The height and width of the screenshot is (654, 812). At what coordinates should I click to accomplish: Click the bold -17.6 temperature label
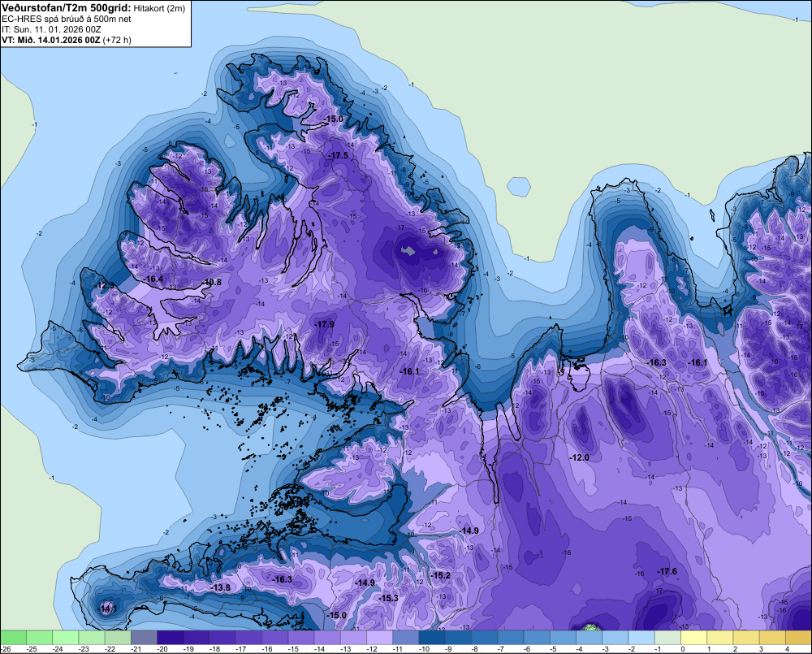(667, 571)
